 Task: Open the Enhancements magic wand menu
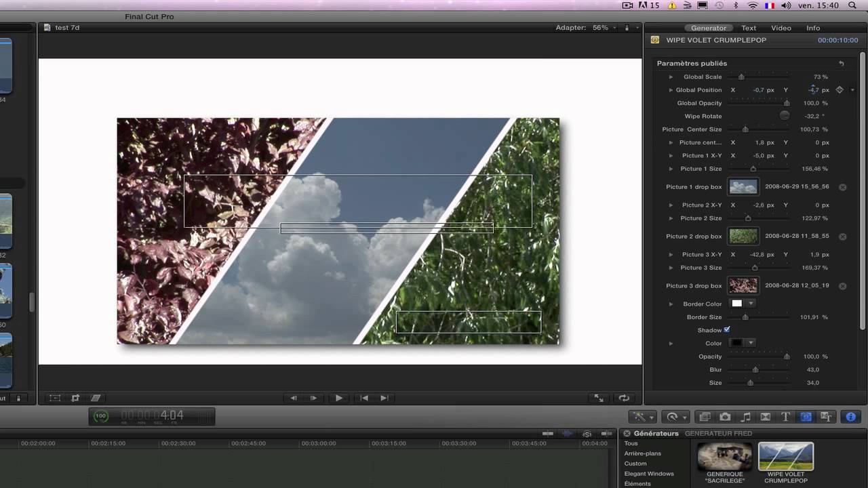click(x=642, y=417)
